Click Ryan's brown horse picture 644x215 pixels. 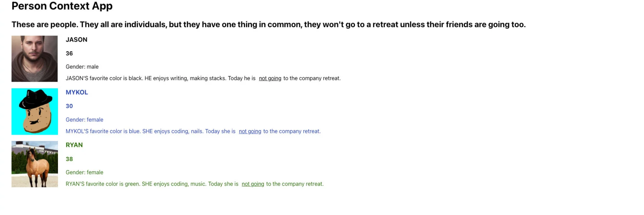(x=34, y=164)
